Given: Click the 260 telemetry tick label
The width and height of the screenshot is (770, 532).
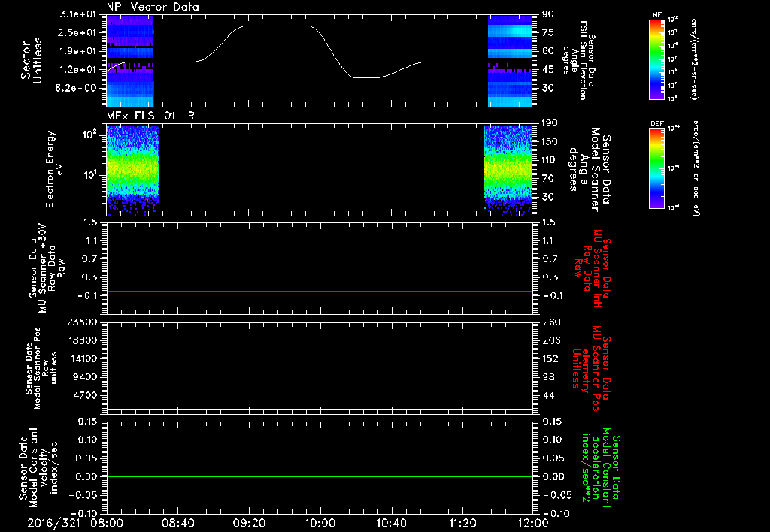Looking at the screenshot, I should [x=550, y=322].
